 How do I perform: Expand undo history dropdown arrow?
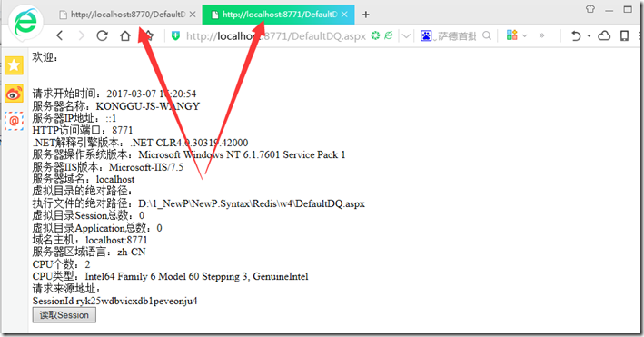pyautogui.click(x=589, y=36)
